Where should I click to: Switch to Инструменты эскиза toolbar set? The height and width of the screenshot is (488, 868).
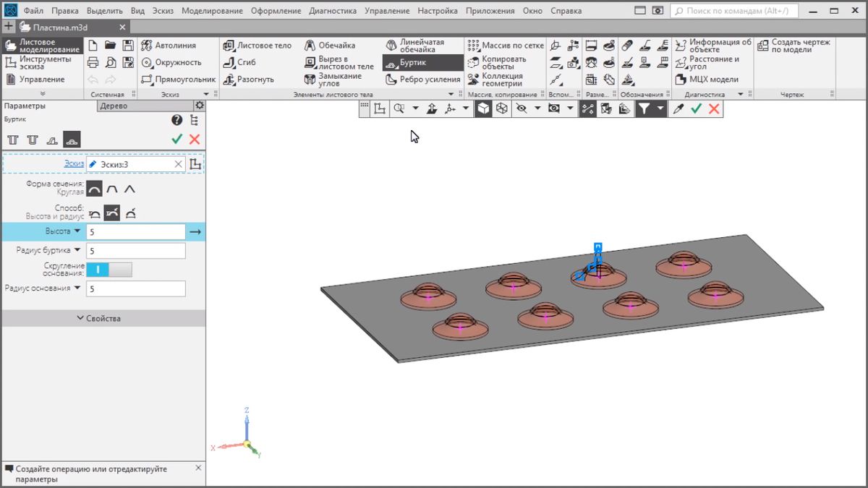click(43, 62)
